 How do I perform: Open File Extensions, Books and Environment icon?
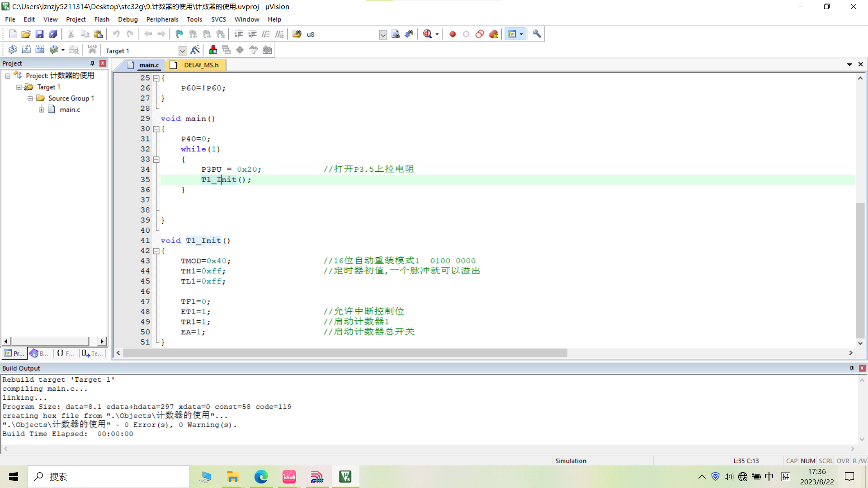[x=213, y=50]
